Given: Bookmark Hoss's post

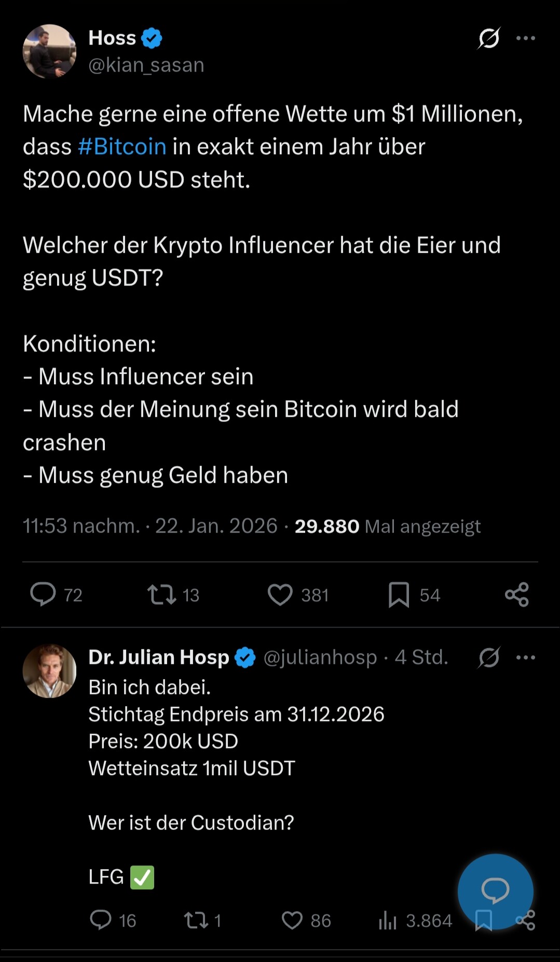Looking at the screenshot, I should (x=399, y=594).
